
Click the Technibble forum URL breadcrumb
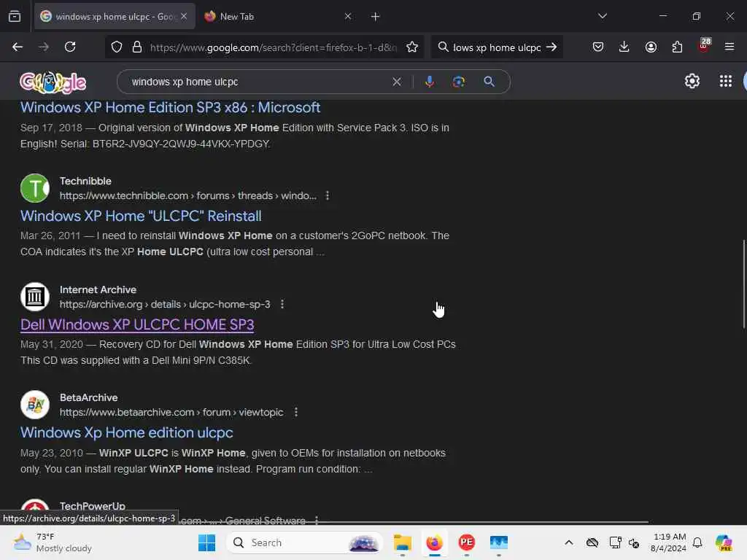(x=187, y=195)
